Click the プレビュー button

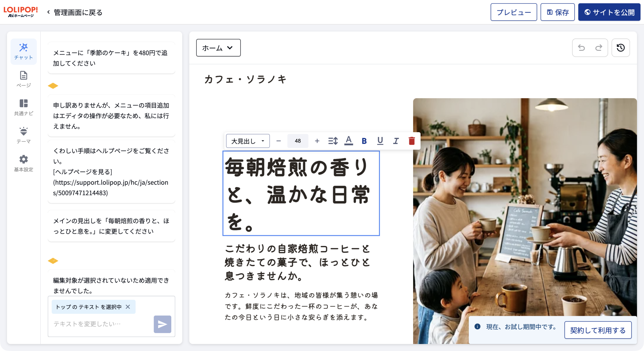pyautogui.click(x=513, y=12)
